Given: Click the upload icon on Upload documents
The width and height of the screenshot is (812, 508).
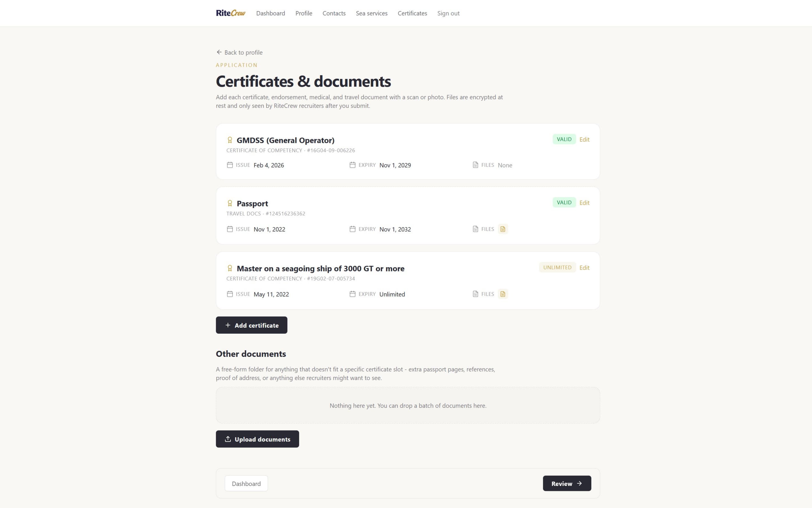Looking at the screenshot, I should 228,439.
